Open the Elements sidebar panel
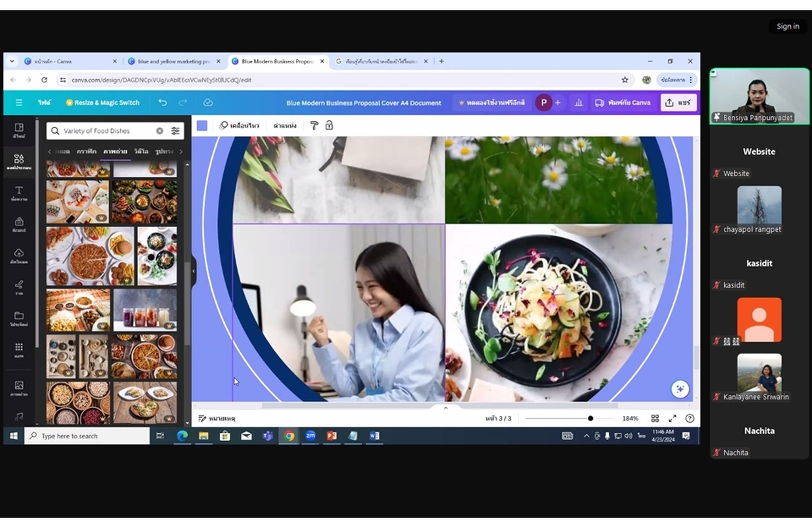 coord(19,162)
